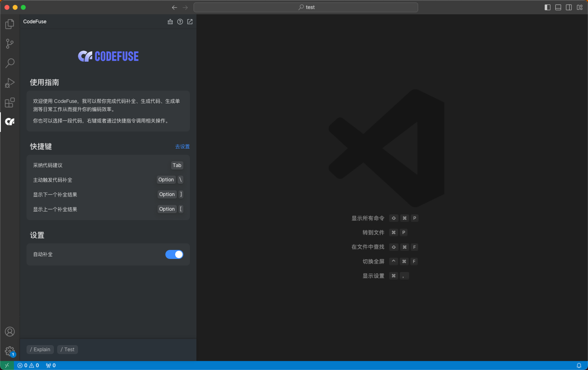Go forward with the right arrow
The image size is (588, 370).
point(185,7)
